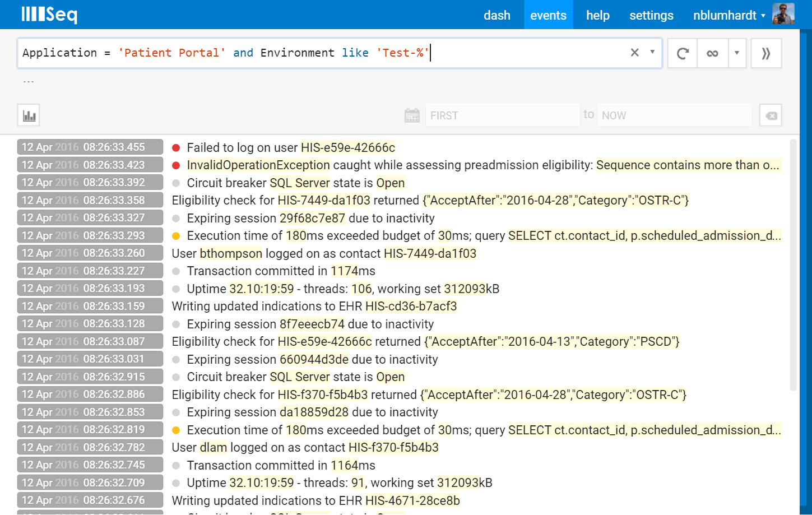Screen dimensions: 812x515
Task: Select the HIS-e59e-42666c value in Failed to log on event
Action: pyautogui.click(x=348, y=147)
